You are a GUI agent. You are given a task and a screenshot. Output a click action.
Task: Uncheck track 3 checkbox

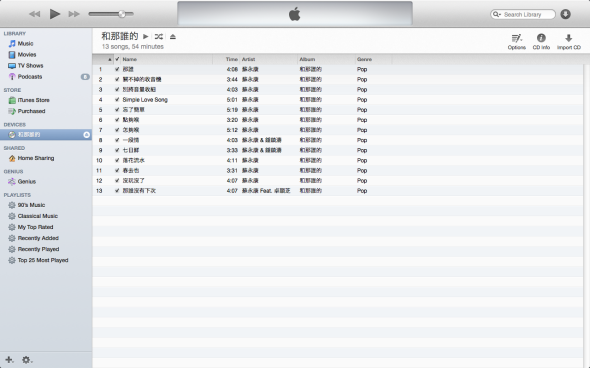tap(117, 90)
